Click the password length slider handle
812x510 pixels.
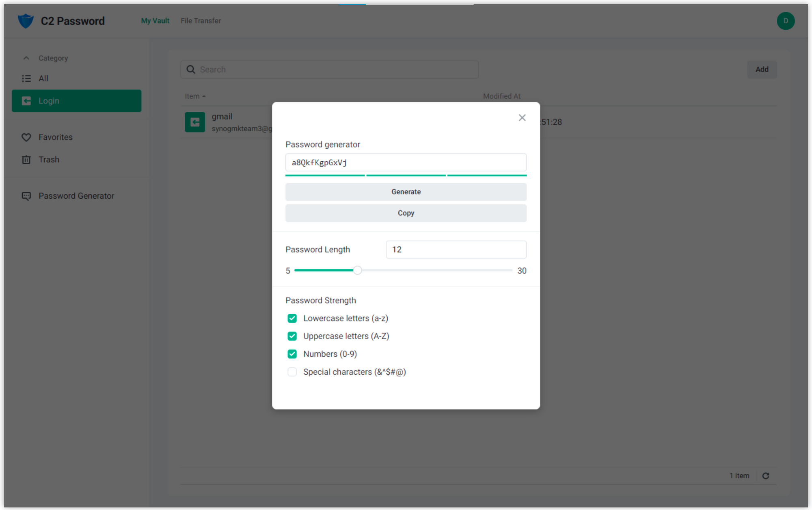pos(357,270)
